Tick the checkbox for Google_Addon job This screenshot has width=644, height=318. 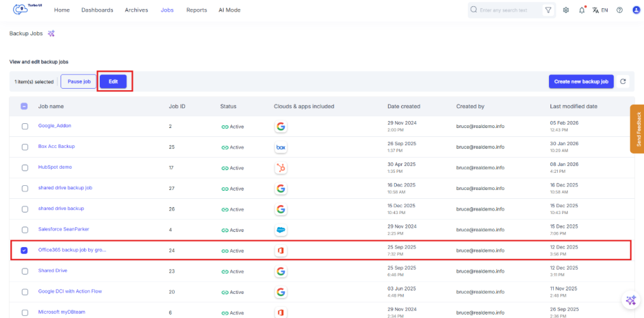click(25, 127)
